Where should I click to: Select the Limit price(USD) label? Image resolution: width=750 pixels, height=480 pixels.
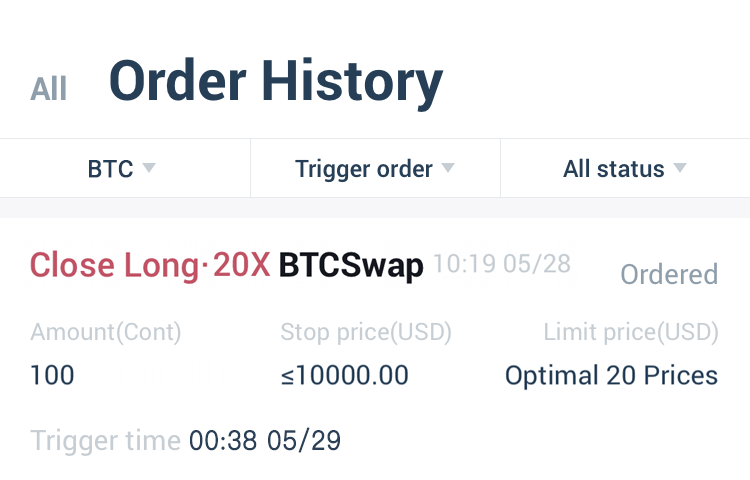click(631, 332)
